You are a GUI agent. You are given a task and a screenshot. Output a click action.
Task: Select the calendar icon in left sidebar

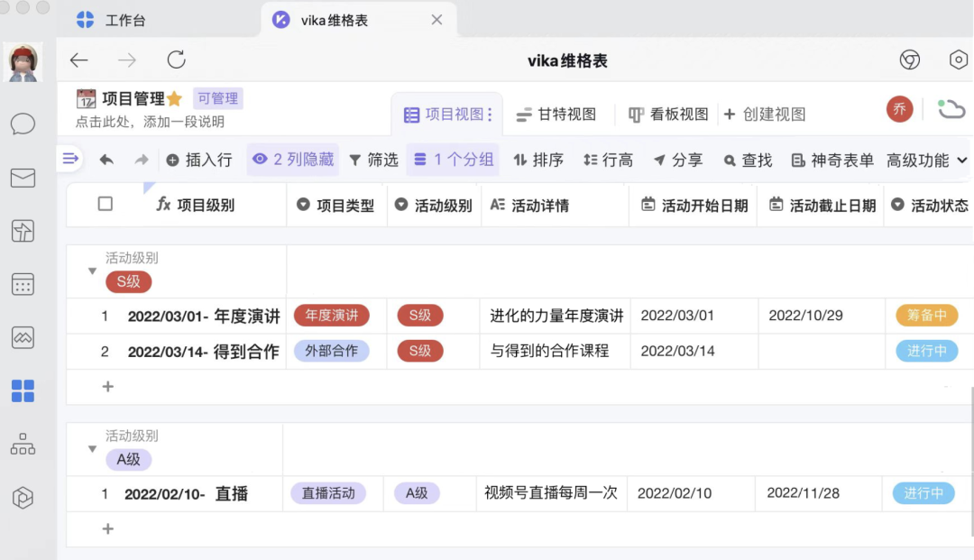(23, 285)
